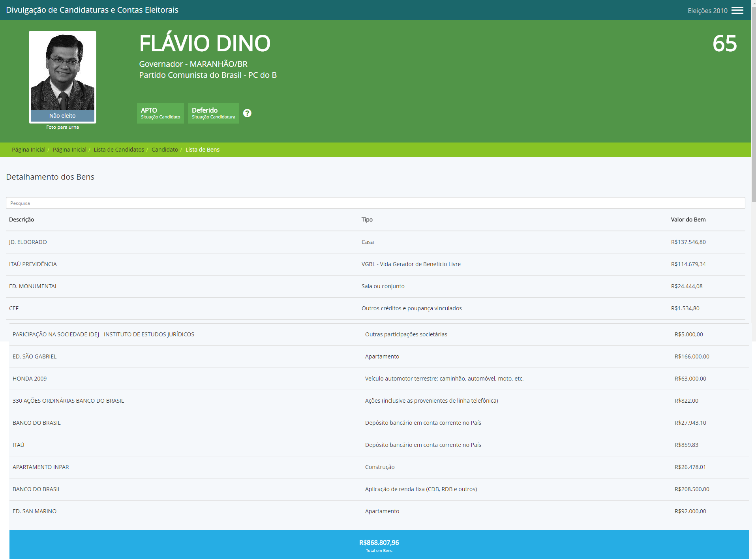Select the ED. SAN MARINO row

[x=34, y=511]
